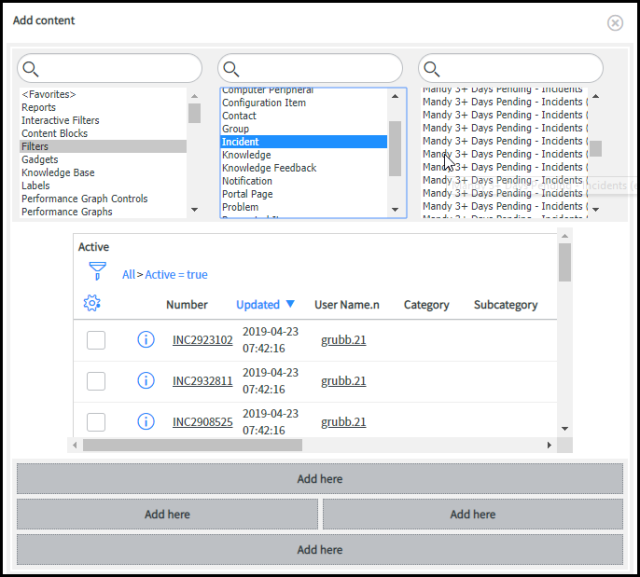Choose Group in the middle list
Viewport: 640px width, 577px height.
pyautogui.click(x=304, y=129)
